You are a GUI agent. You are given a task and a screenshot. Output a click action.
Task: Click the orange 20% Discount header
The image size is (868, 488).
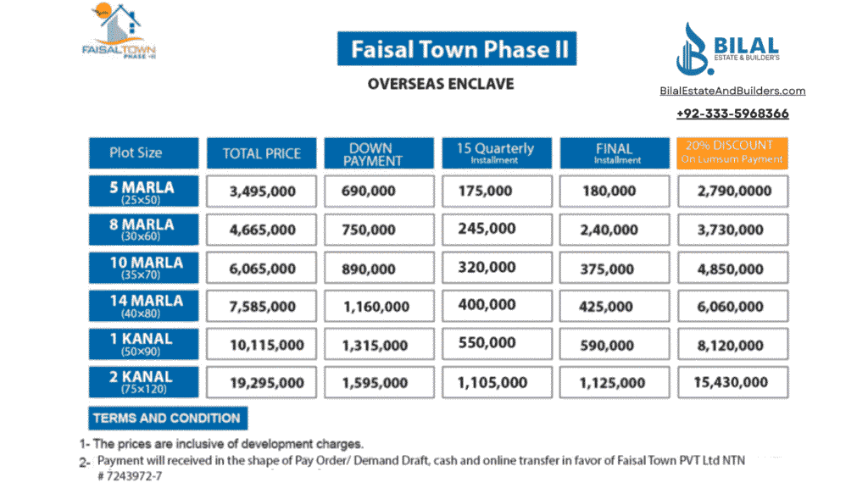click(732, 153)
